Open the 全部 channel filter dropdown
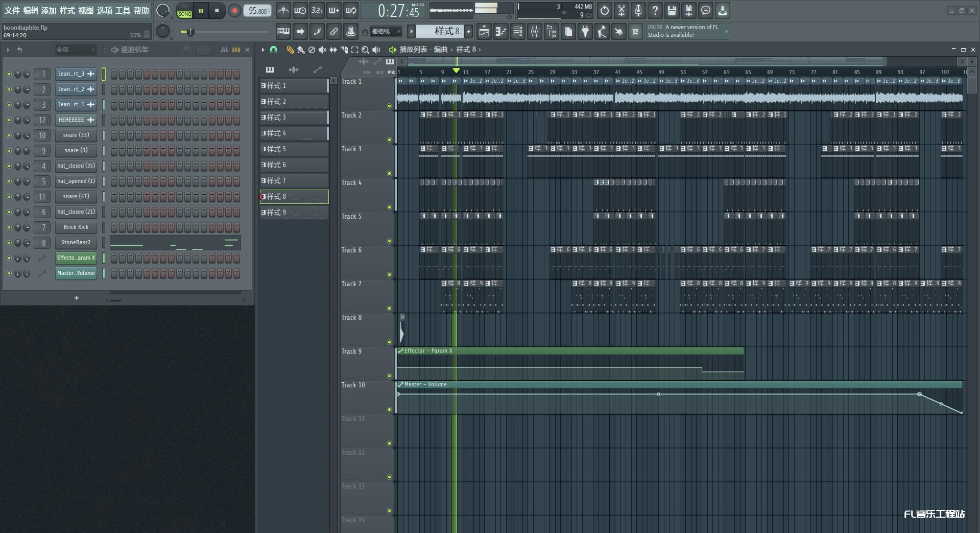This screenshot has height=533, width=980. 75,50
